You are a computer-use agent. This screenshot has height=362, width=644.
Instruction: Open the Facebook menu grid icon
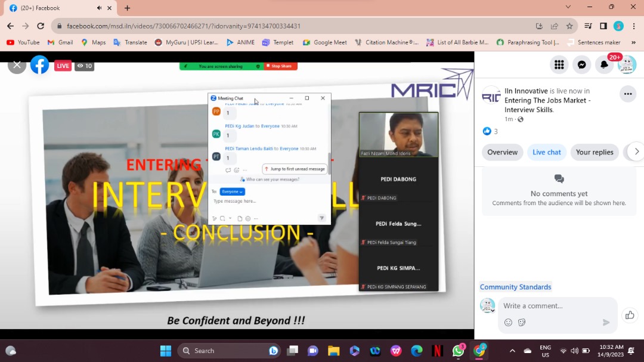[559, 65]
